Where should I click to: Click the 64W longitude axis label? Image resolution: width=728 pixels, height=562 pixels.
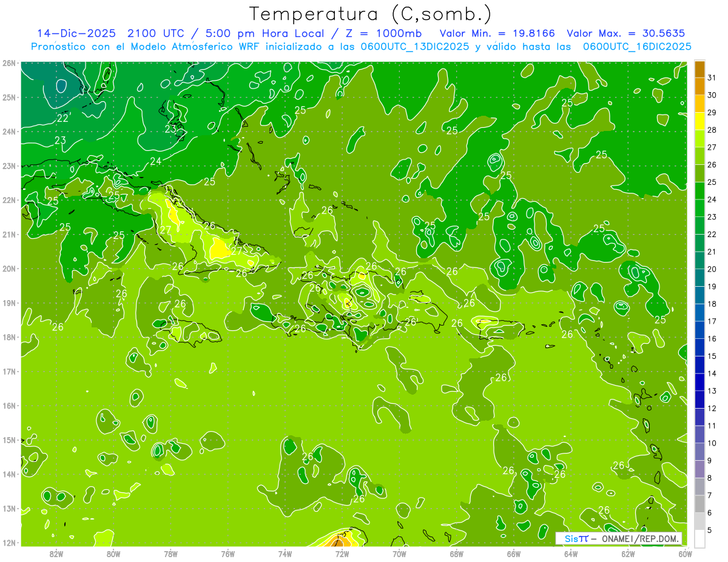click(x=571, y=554)
